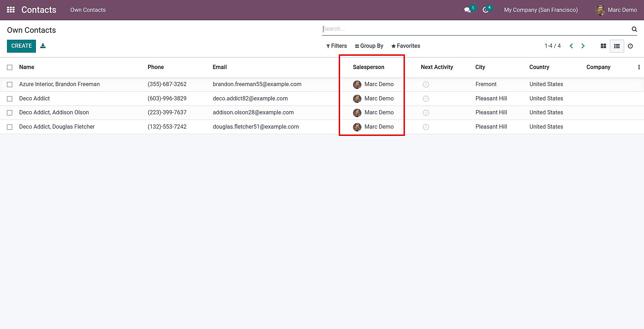Open the apps grid menu icon
This screenshot has height=329, width=644.
click(11, 10)
